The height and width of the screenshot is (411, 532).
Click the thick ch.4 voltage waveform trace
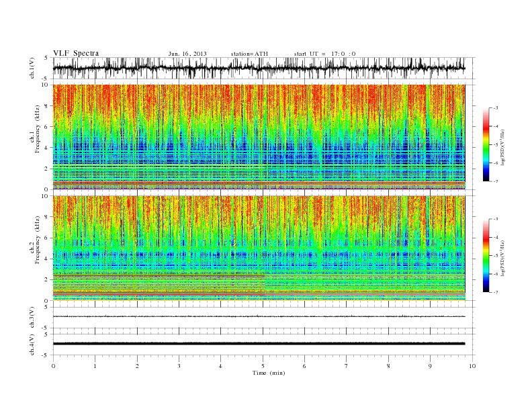(259, 344)
